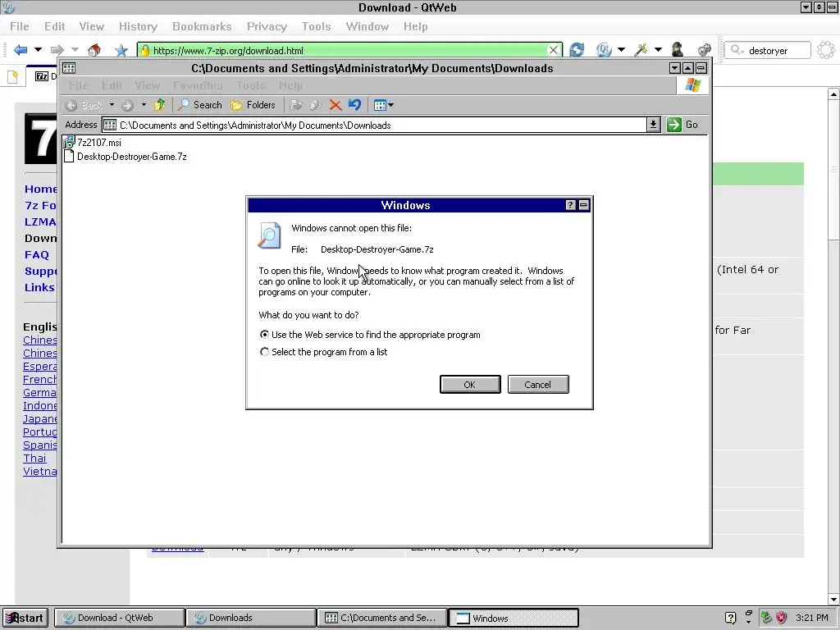Open the Explorer Favorites menu

198,85
